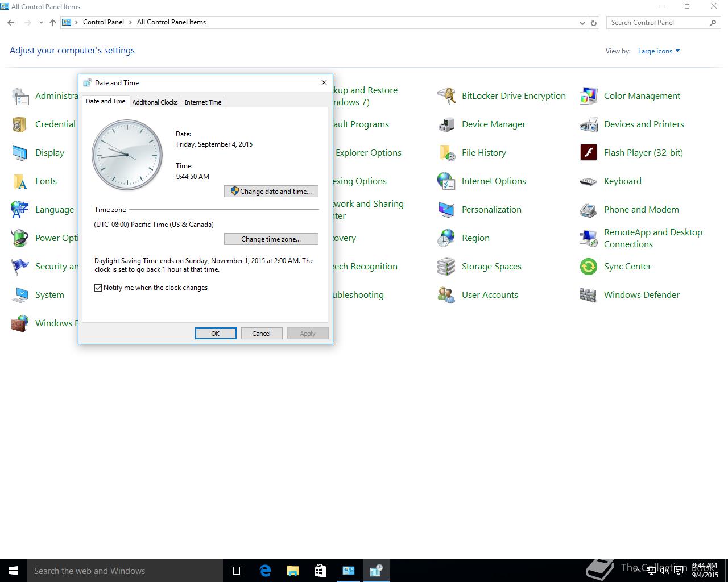Open the System computer icon

(20, 295)
